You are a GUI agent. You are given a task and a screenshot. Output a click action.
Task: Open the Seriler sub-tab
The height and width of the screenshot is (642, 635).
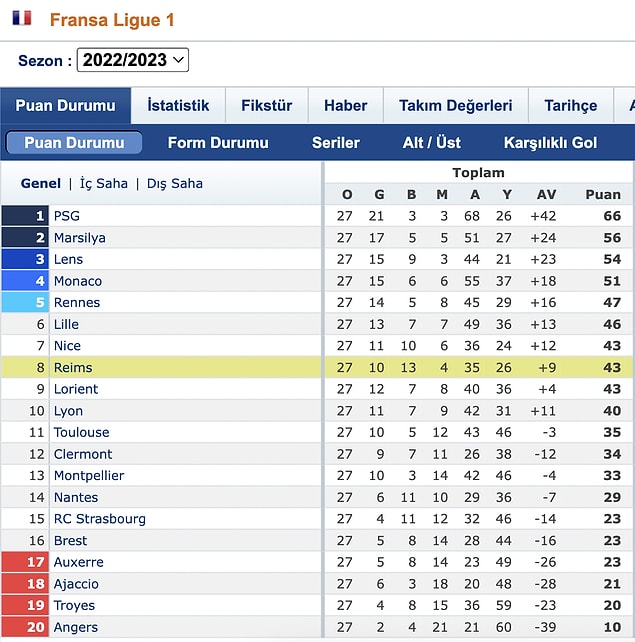[336, 142]
